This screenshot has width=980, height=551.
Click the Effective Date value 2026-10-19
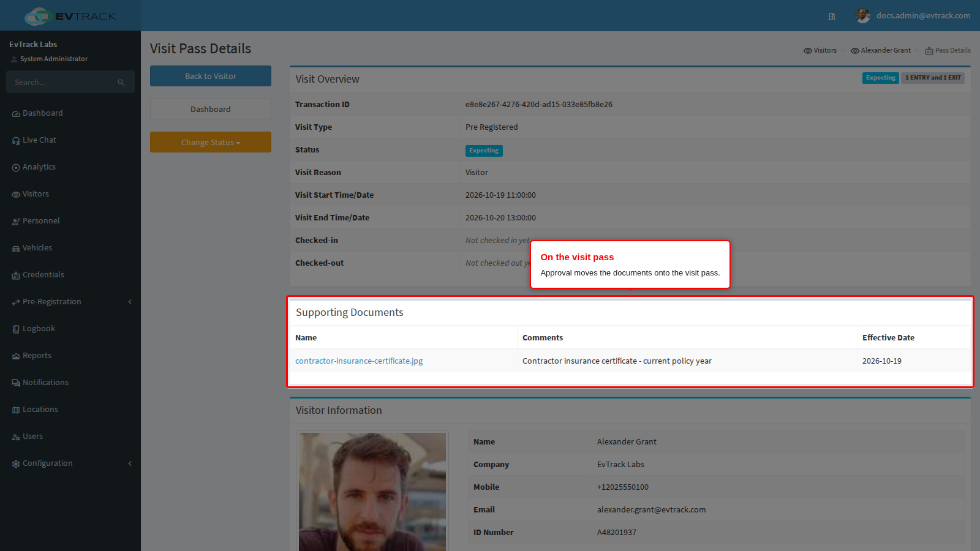(882, 361)
